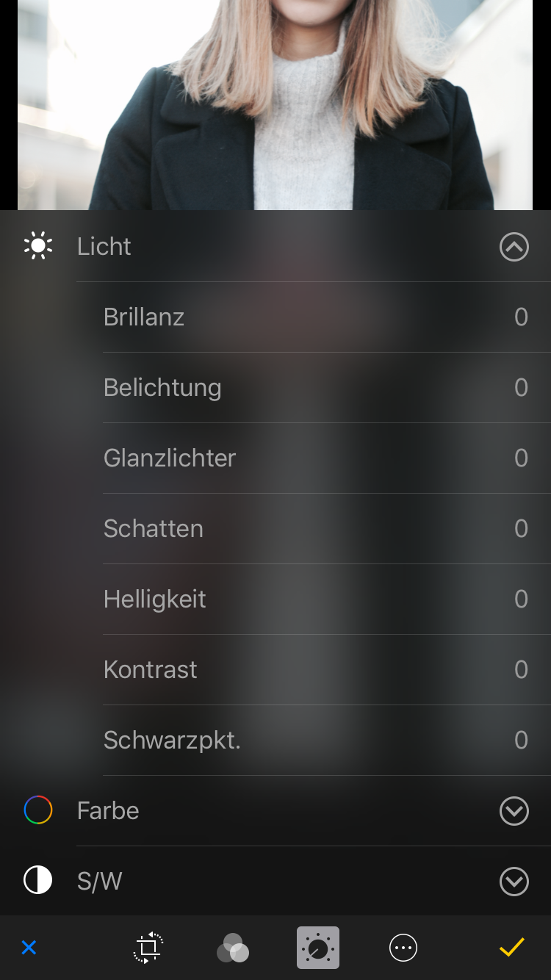Select the Belichtung adjustment
The image size is (551, 980).
(162, 387)
